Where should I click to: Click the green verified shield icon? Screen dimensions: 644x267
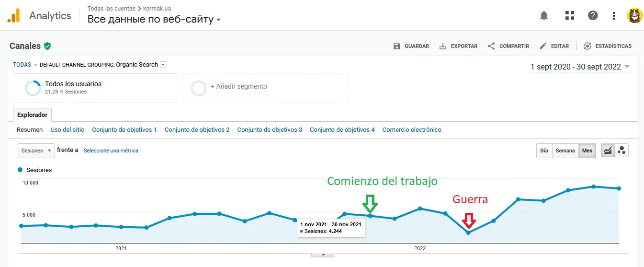click(47, 46)
